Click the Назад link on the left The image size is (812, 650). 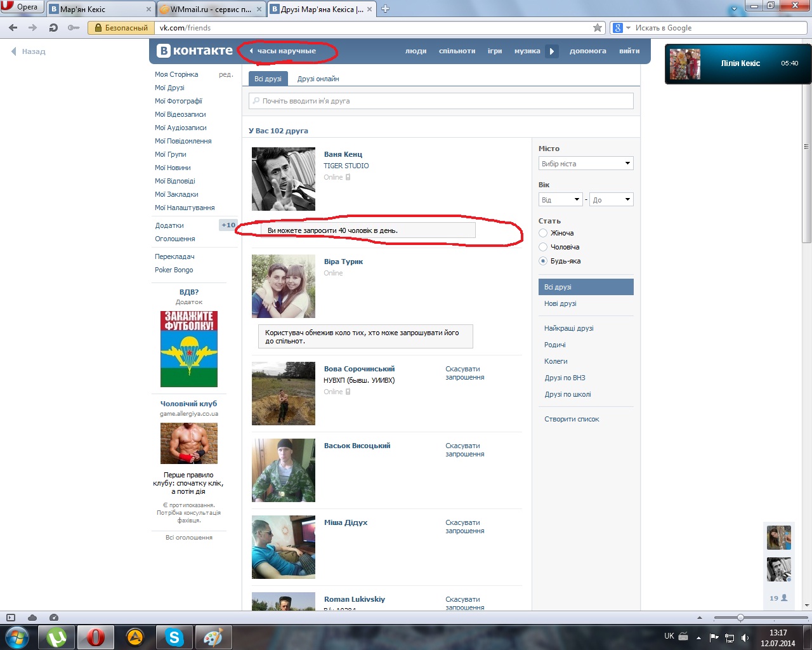29,51
